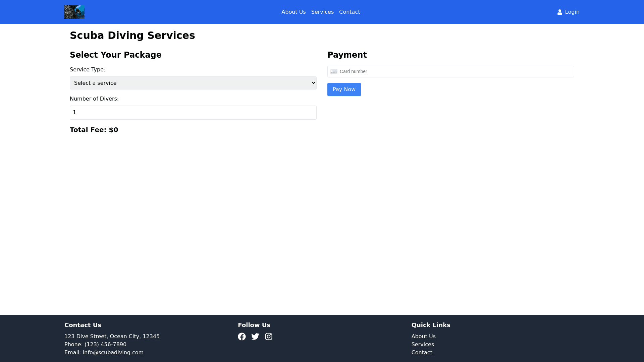Open About Us in top navigation

[293, 12]
